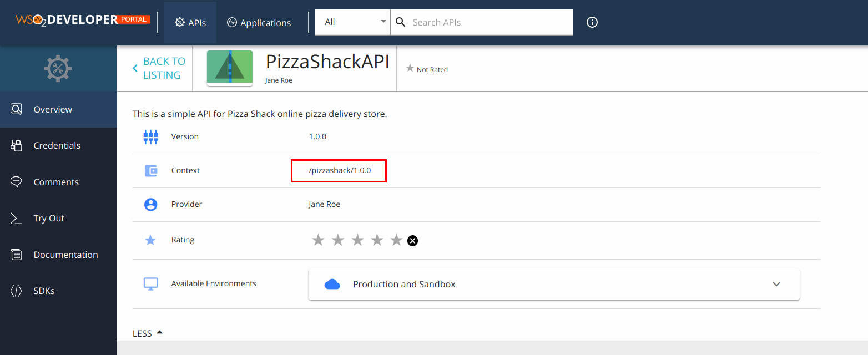Click the Credentials lock icon

[17, 145]
